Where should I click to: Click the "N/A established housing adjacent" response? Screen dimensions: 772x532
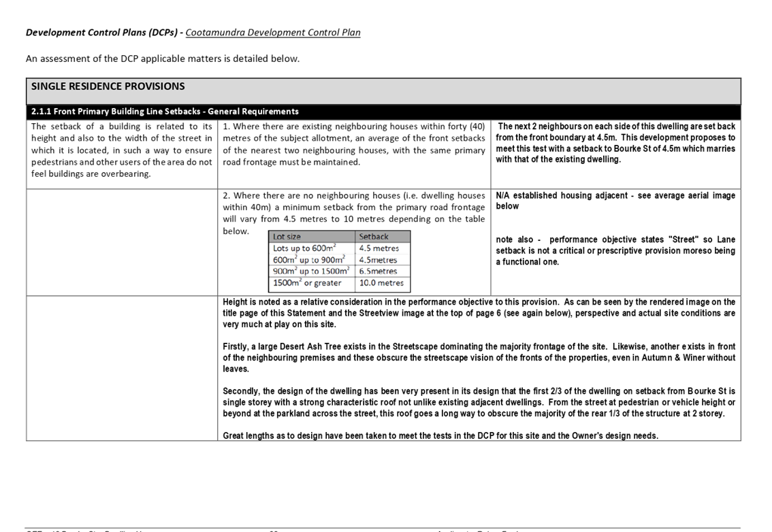click(x=615, y=200)
